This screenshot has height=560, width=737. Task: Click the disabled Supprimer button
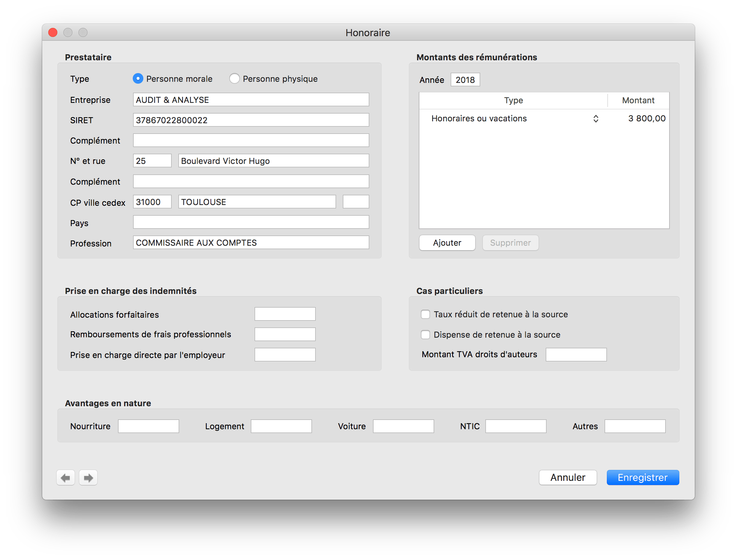(x=511, y=243)
